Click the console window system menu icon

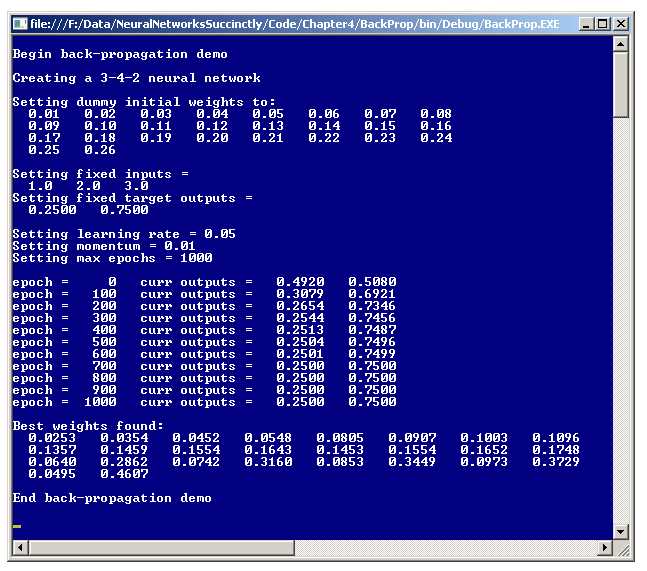pos(20,24)
